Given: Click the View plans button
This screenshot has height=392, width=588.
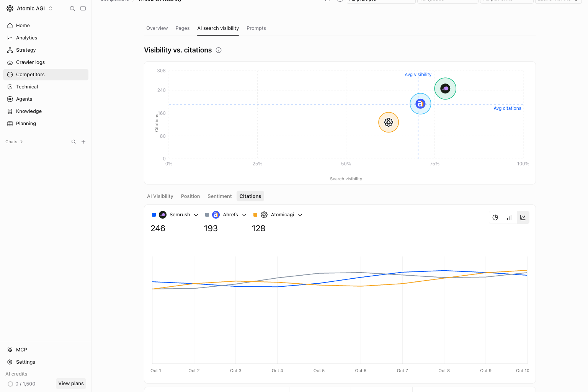Looking at the screenshot, I should point(71,384).
